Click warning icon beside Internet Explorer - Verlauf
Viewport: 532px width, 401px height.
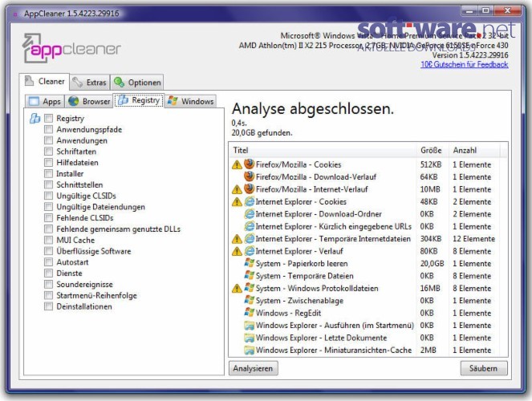237,252
